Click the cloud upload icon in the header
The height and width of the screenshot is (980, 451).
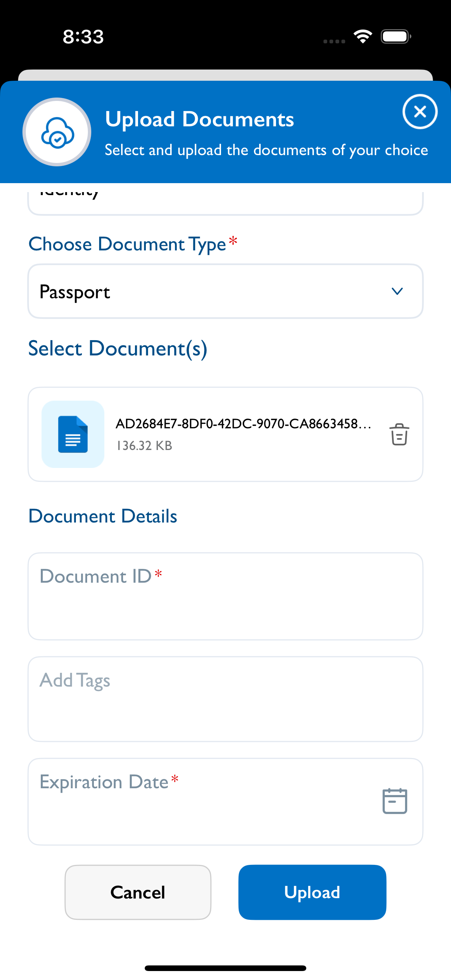click(57, 132)
